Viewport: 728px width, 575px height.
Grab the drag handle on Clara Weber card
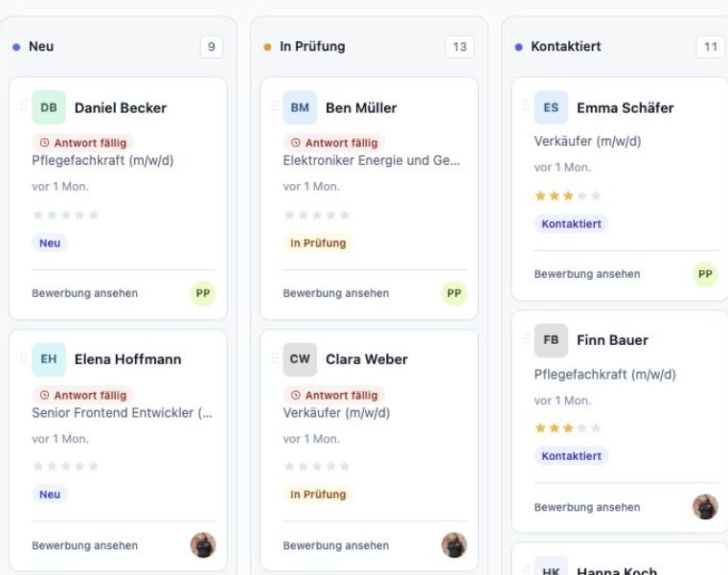coord(274,357)
